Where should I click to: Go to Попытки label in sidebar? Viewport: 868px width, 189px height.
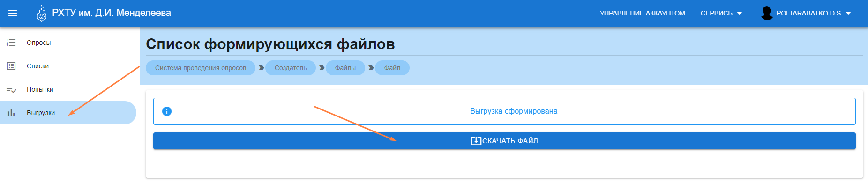[x=40, y=89]
